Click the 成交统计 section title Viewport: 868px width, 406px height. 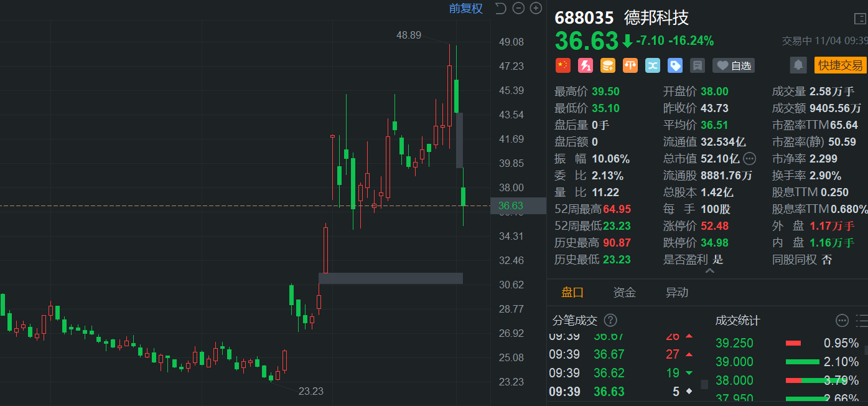737,321
